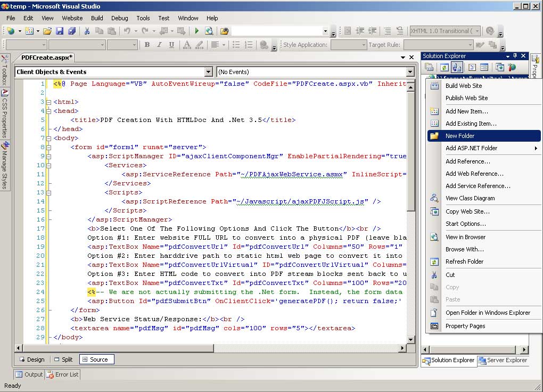This screenshot has height=392, width=543.
Task: Choose Publish Web Site from context menu
Action: 484,98
